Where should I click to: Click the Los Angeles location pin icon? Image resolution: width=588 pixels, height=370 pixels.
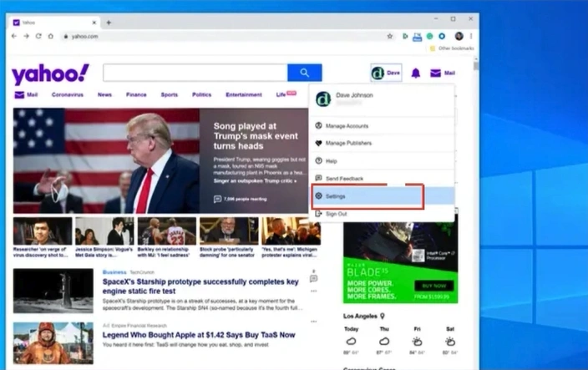(383, 316)
